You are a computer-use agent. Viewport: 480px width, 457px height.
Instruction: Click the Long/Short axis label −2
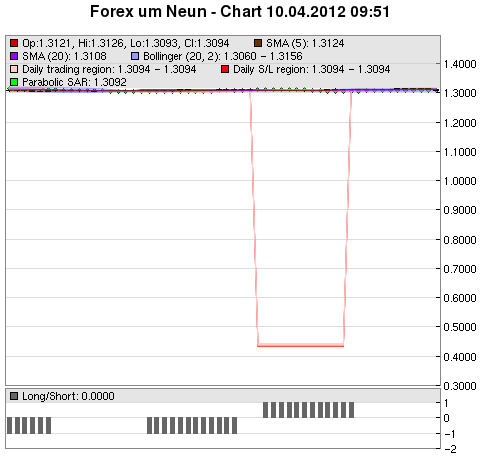point(450,449)
